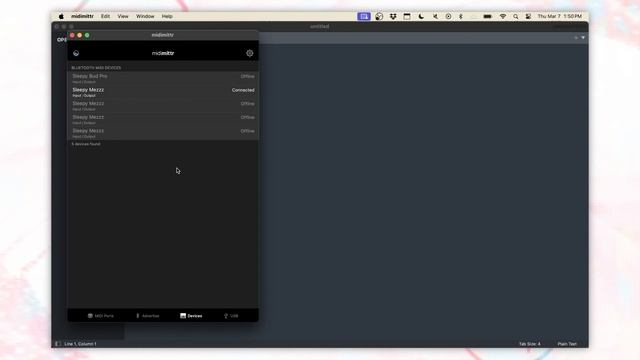Viewport: 640px width, 360px height.
Task: Open midimittr settings gear
Action: [x=249, y=53]
